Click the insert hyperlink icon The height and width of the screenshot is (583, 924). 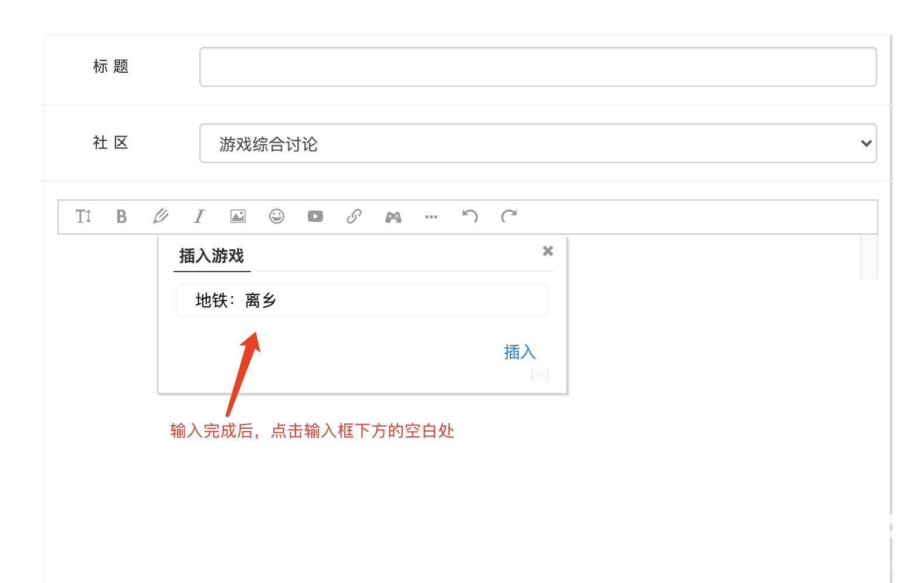(354, 216)
